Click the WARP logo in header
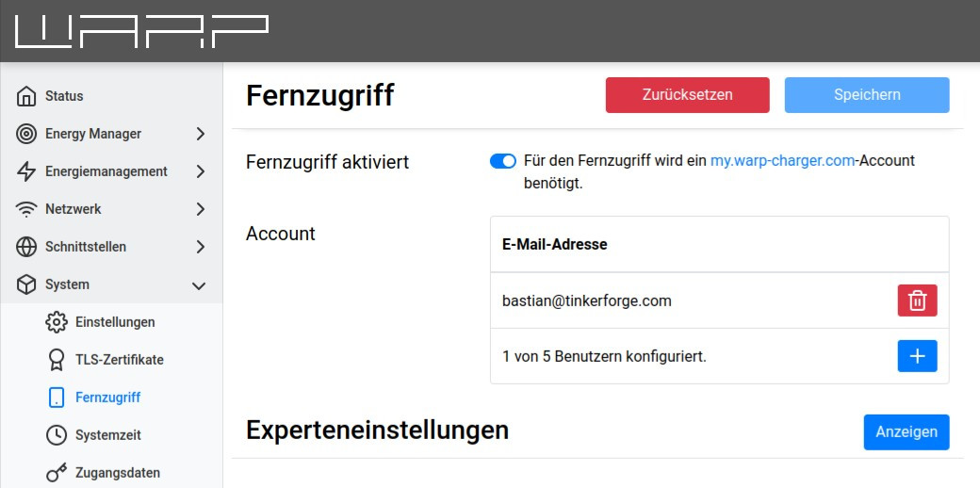The image size is (980, 488). pyautogui.click(x=141, y=32)
